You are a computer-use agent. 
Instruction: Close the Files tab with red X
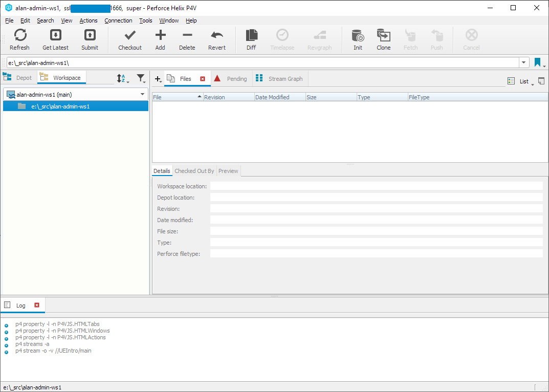(203, 79)
